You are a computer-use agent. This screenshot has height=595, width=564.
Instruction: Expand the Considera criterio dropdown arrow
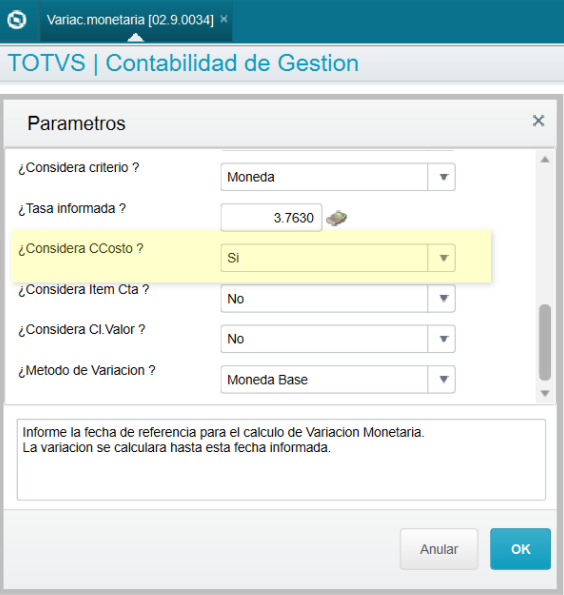point(442,177)
